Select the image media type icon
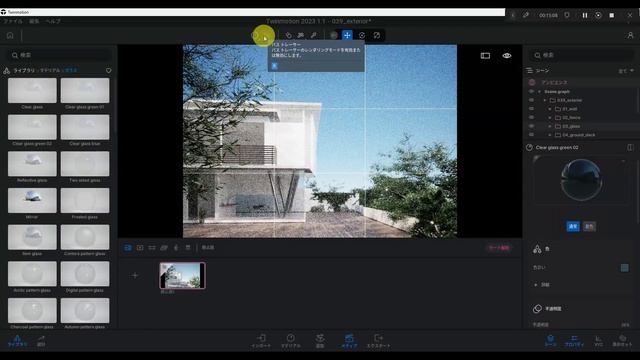The image size is (640, 360). tap(128, 247)
